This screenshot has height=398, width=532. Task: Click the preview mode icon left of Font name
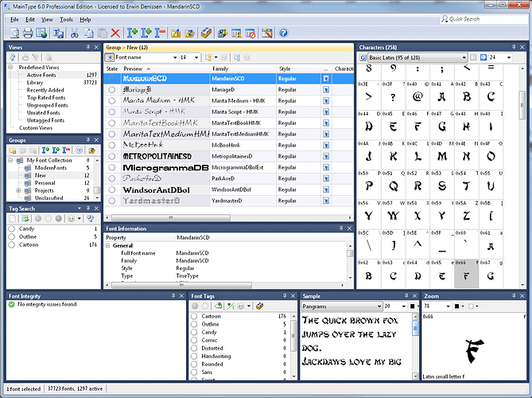[x=109, y=57]
